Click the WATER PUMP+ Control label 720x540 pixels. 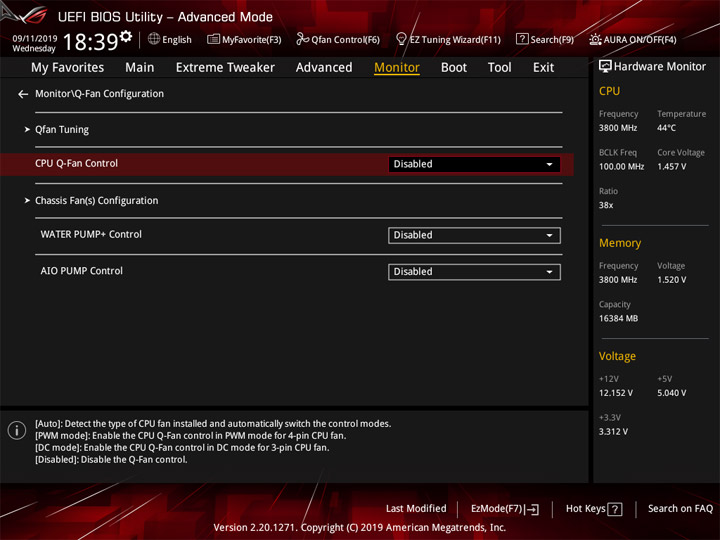[x=91, y=234]
